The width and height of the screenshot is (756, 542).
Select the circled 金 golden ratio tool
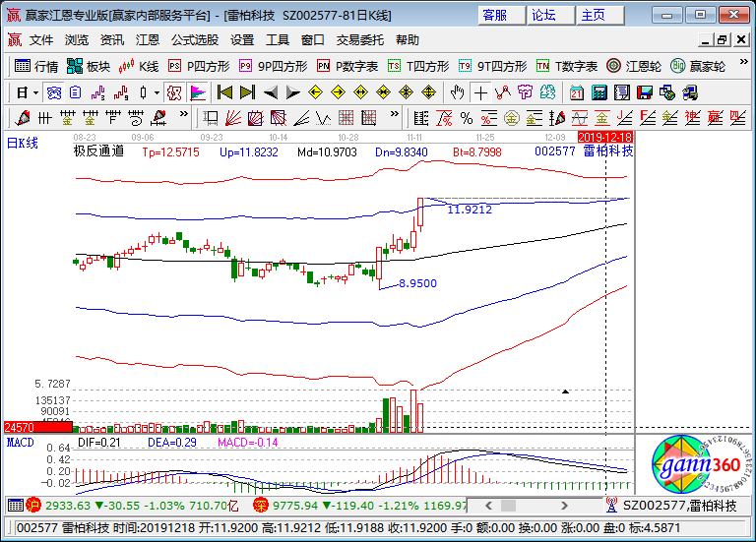[512, 118]
